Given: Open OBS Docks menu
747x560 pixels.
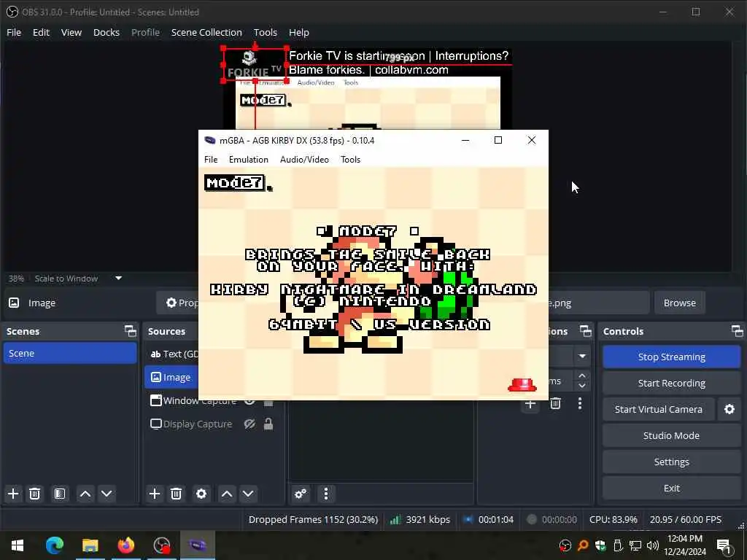Looking at the screenshot, I should [107, 32].
